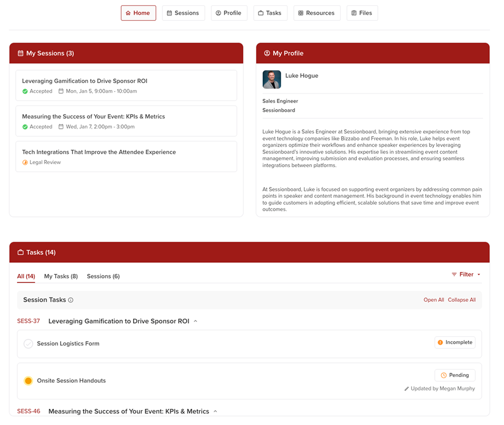Click the Collapse All link
Viewport: 504px width, 425px height.
pos(461,300)
